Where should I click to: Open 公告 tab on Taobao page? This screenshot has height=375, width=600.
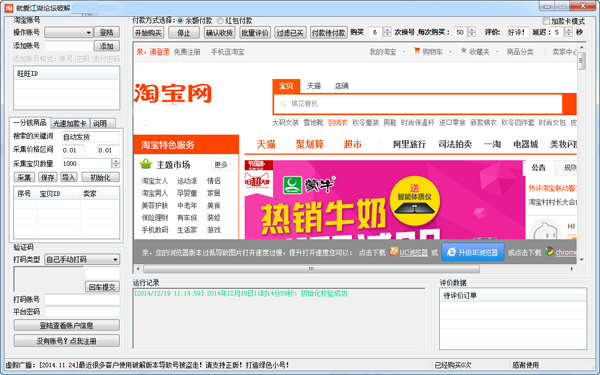(538, 168)
